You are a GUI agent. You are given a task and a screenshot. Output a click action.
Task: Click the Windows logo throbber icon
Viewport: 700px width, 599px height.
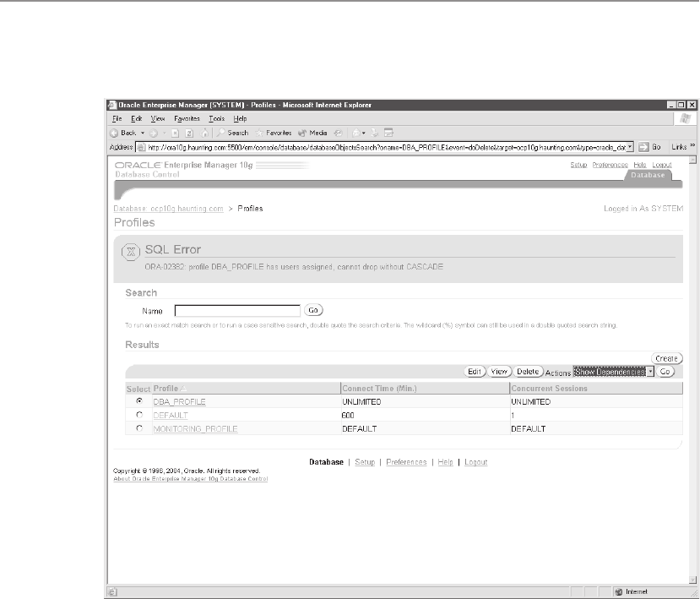pos(686,118)
